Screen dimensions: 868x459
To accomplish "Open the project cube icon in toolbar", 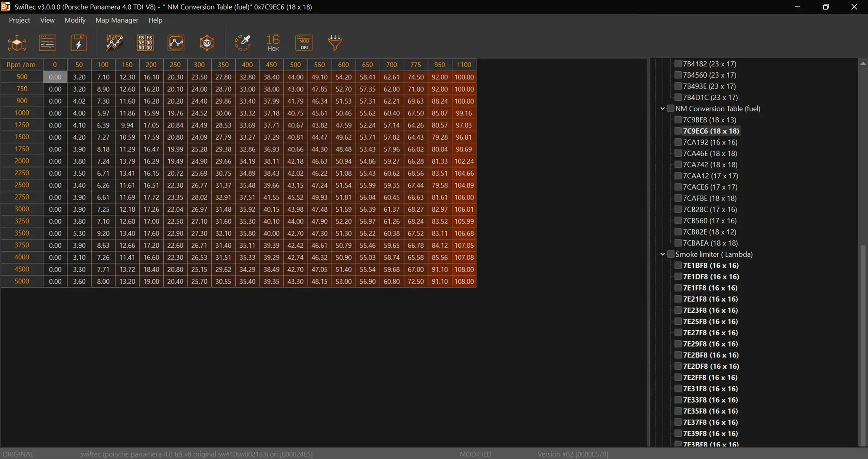I will tap(17, 43).
